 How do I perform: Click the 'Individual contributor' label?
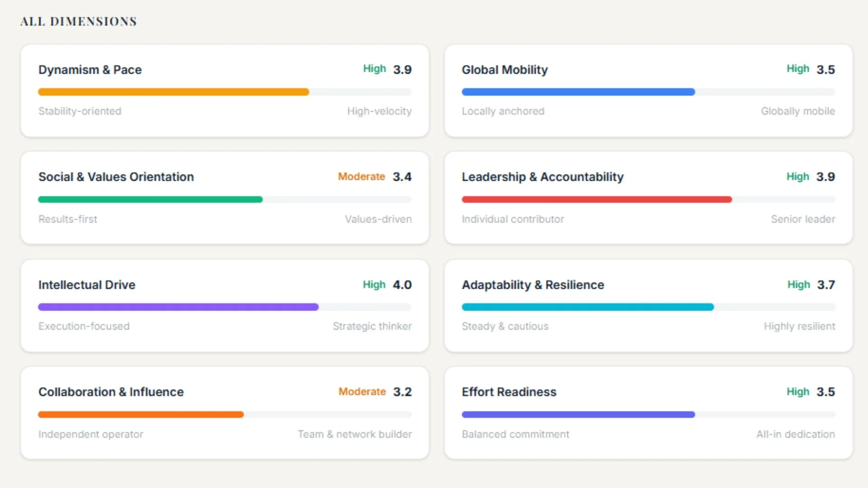pyautogui.click(x=513, y=219)
